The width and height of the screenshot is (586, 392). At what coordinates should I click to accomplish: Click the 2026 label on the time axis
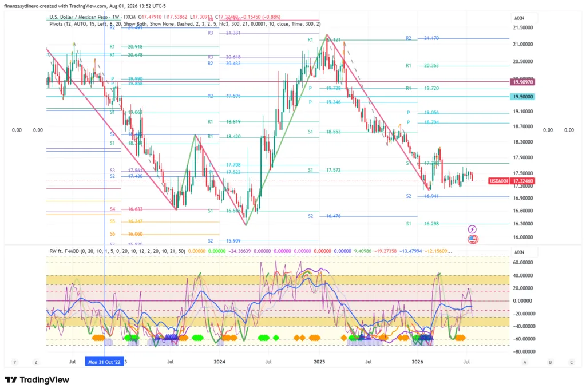(x=417, y=362)
